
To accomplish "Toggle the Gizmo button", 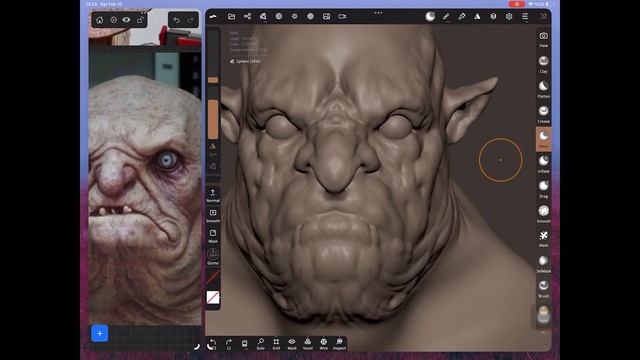I will pyautogui.click(x=213, y=256).
